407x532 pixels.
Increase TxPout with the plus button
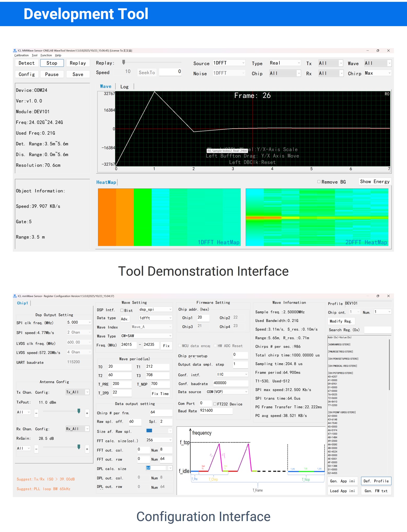(x=87, y=413)
